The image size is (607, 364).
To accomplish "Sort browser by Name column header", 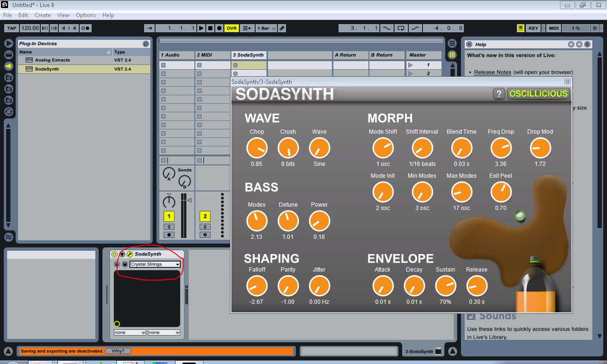I will click(x=65, y=52).
